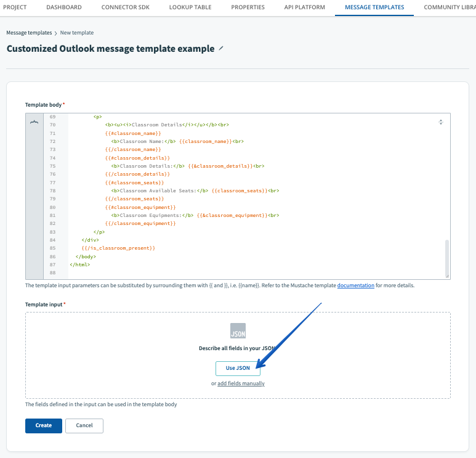
Task: Cancel the new template
Action: coord(84,425)
